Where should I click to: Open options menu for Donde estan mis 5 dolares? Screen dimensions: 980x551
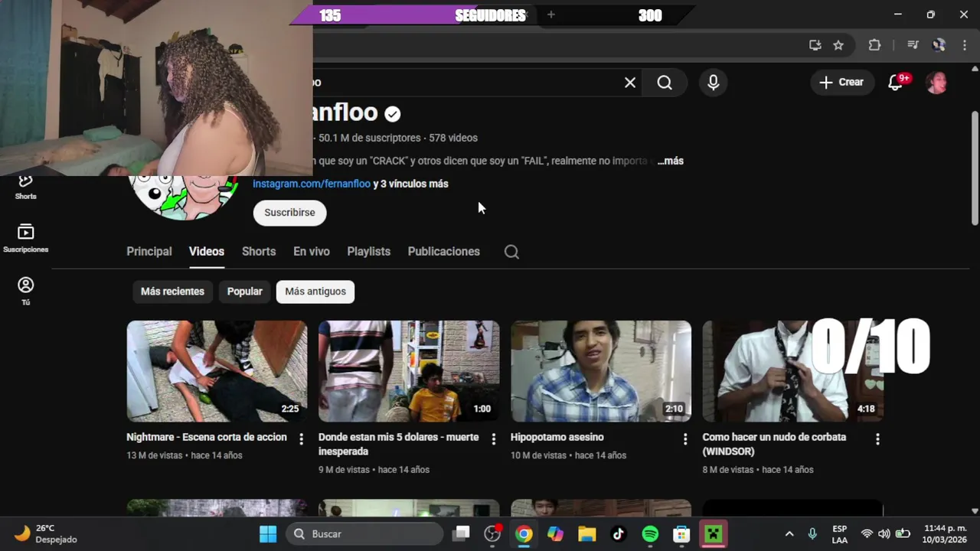493,439
